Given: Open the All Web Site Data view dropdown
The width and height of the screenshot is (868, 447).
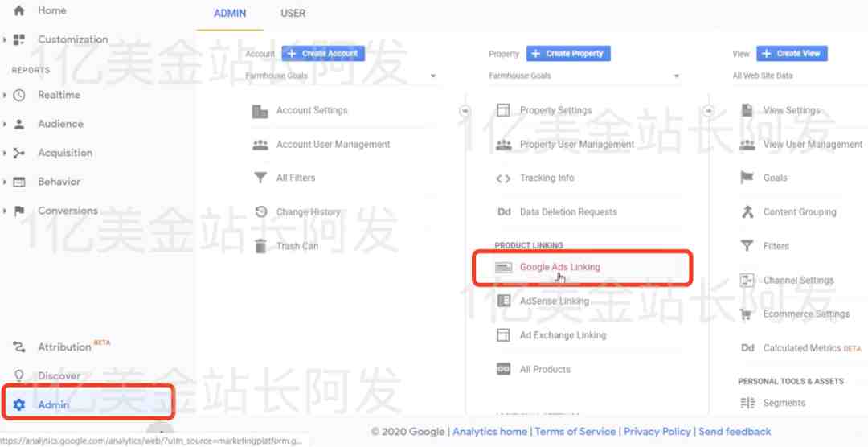Looking at the screenshot, I should click(800, 76).
